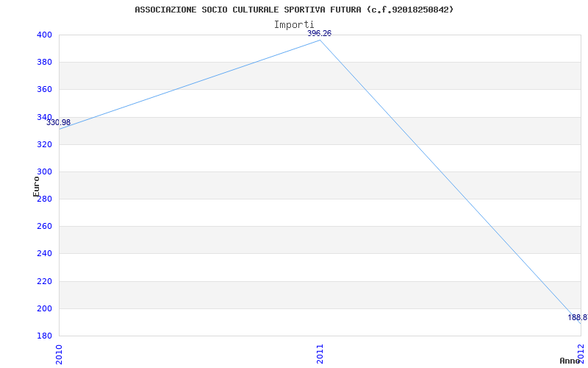Image resolution: width=588 pixels, height=368 pixels.
Task: Click the 220 y-axis value
Action: click(x=44, y=281)
